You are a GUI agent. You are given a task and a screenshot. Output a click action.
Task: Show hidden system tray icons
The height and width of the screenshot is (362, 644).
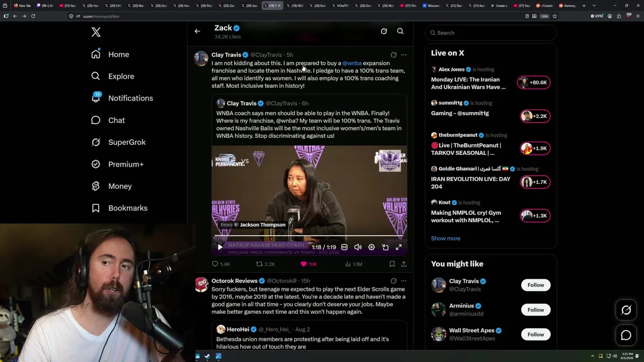click(x=593, y=356)
